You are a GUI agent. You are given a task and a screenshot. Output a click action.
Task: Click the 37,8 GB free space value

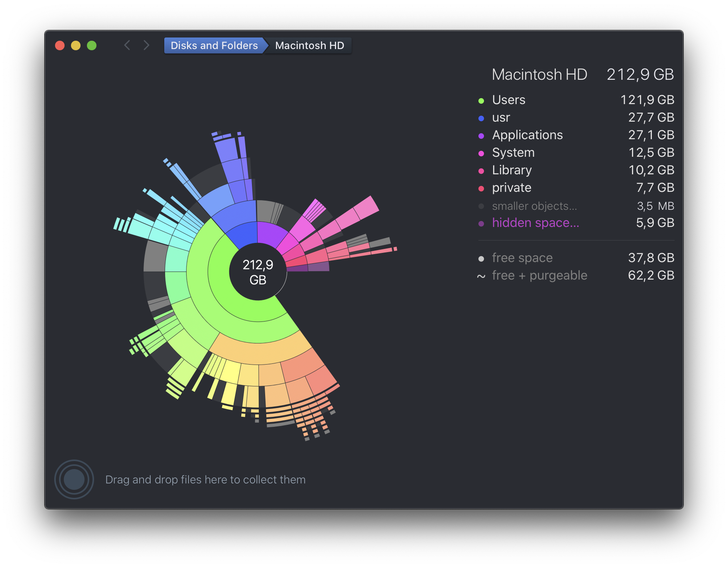click(x=651, y=258)
